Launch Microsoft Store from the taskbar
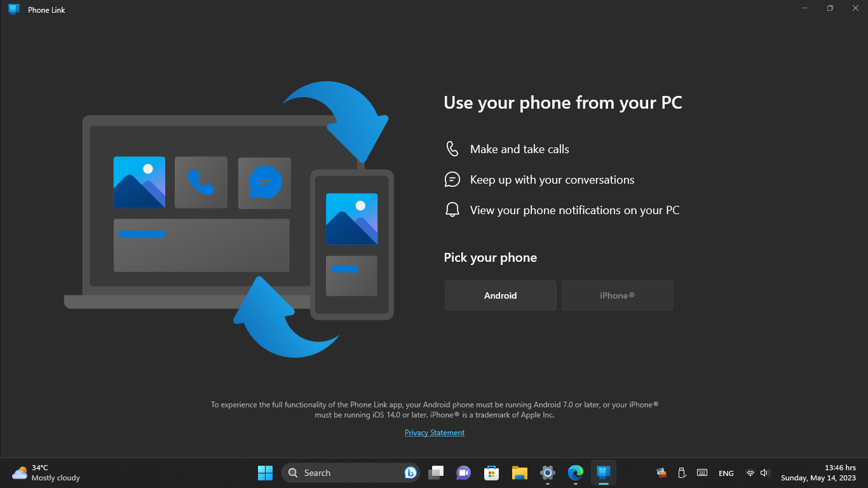The height and width of the screenshot is (488, 868). (491, 473)
